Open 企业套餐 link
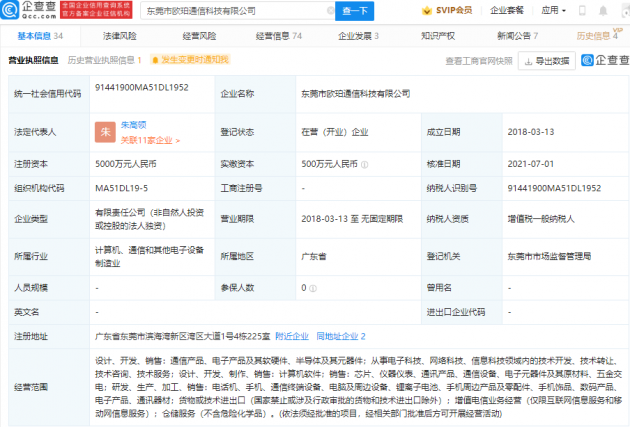630x427 pixels. point(507,10)
